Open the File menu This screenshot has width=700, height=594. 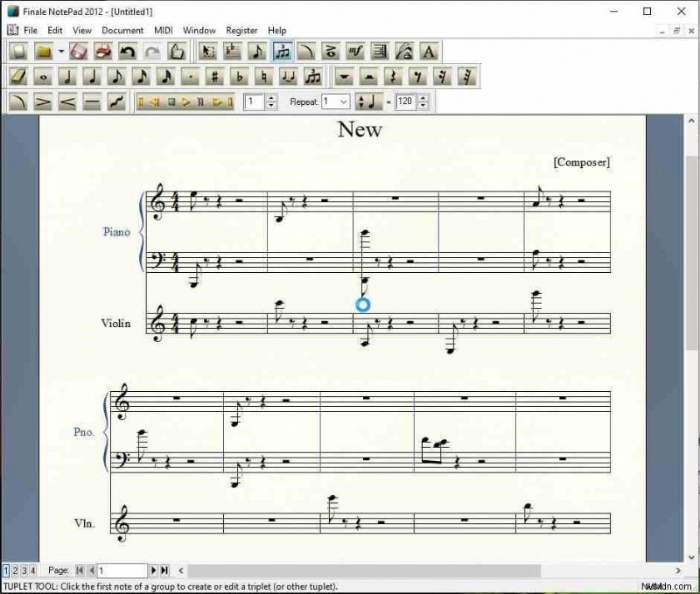click(x=31, y=31)
